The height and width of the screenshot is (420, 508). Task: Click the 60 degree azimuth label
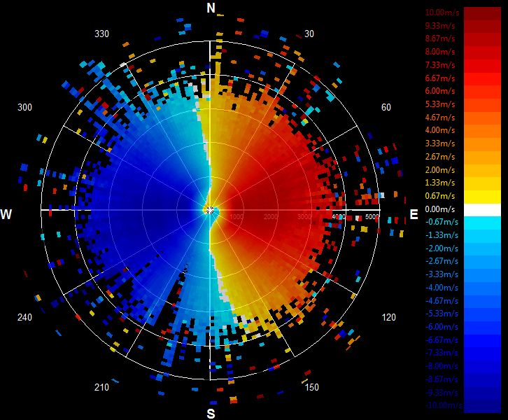[x=386, y=107]
